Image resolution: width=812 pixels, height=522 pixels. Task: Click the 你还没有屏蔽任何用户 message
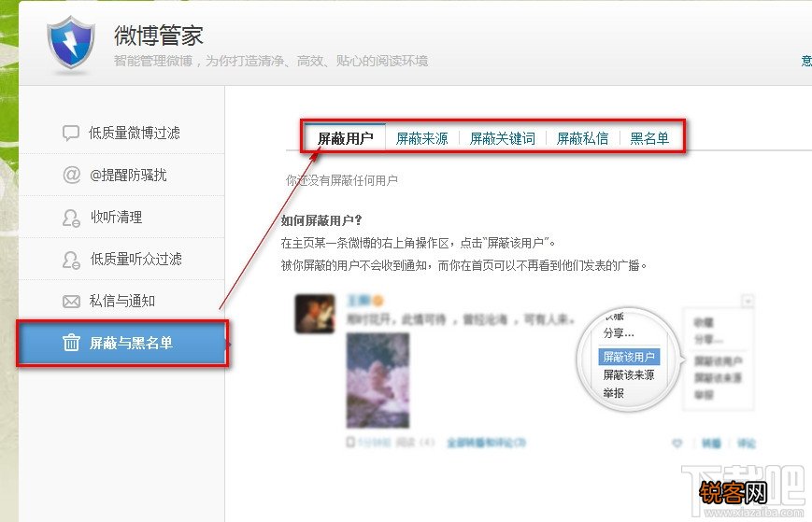[x=342, y=180]
